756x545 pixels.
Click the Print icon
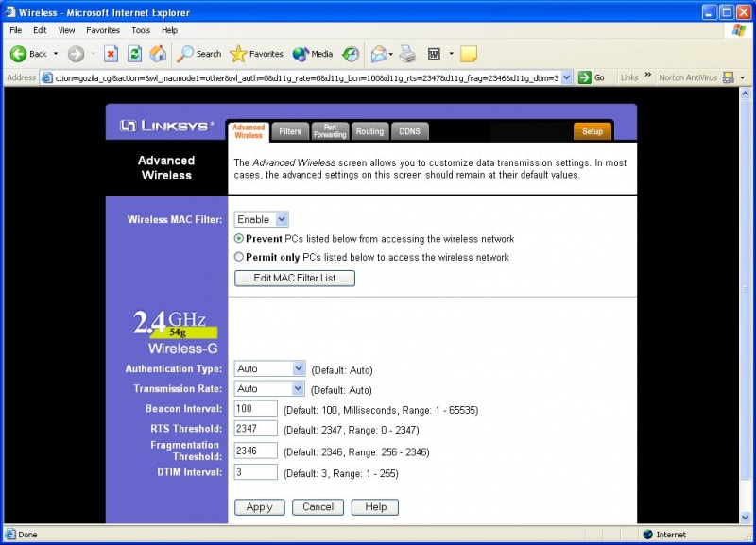pyautogui.click(x=407, y=54)
